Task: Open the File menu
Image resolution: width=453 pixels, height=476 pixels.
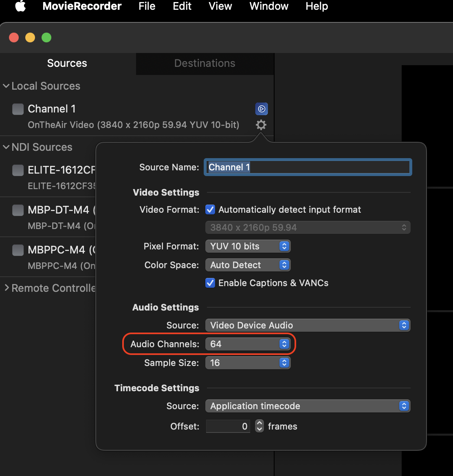Action: click(147, 6)
